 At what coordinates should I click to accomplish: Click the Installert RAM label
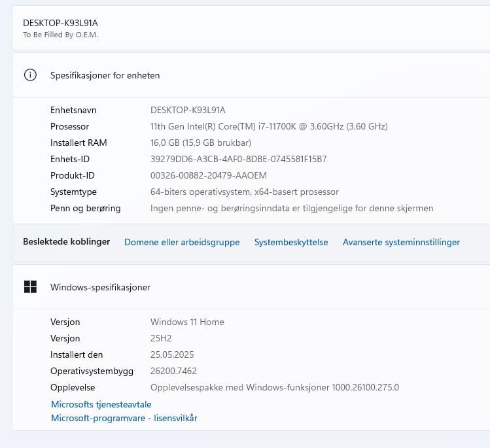[x=79, y=143]
